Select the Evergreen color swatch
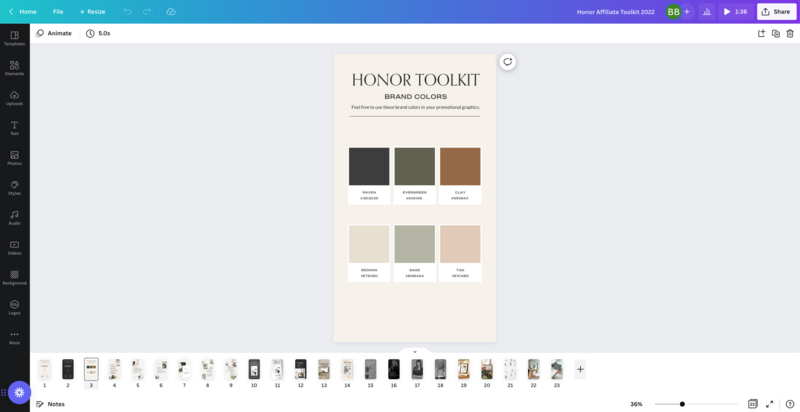The height and width of the screenshot is (412, 800). click(x=415, y=166)
